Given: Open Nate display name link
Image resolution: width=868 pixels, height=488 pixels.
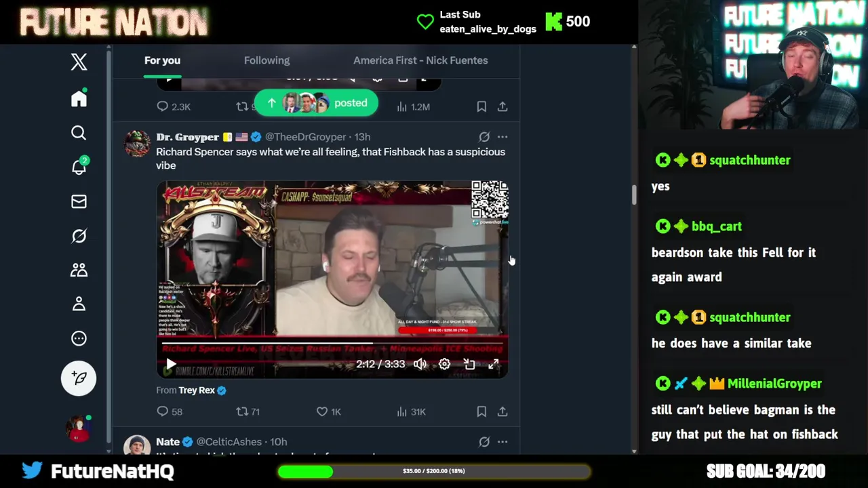Looking at the screenshot, I should tap(168, 442).
